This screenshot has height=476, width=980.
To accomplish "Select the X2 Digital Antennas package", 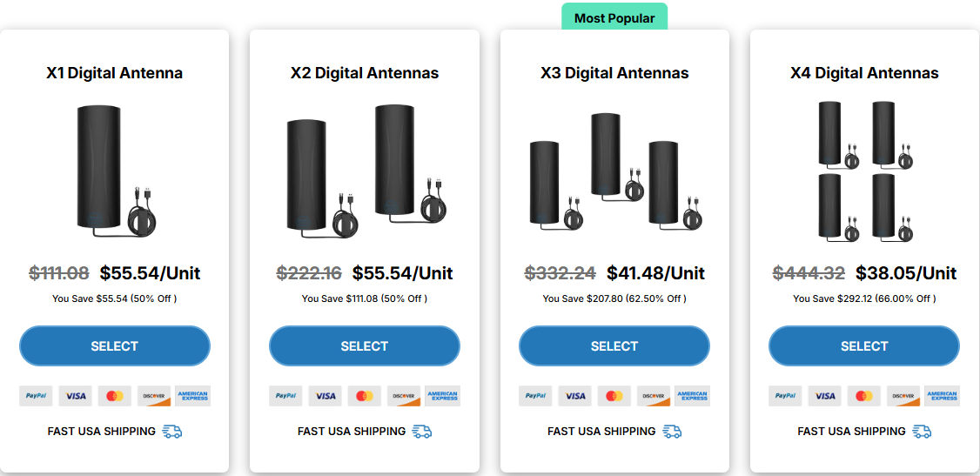I will coord(365,346).
